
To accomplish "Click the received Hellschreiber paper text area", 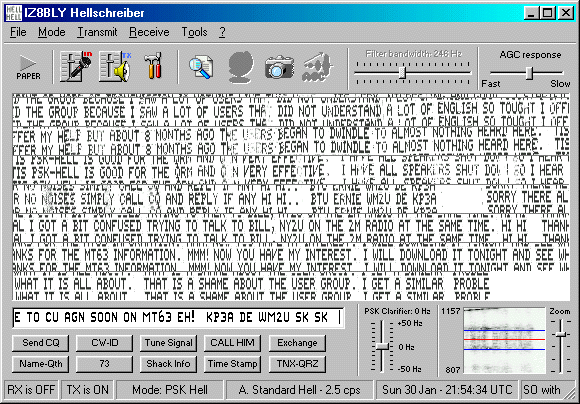I will 291,196.
